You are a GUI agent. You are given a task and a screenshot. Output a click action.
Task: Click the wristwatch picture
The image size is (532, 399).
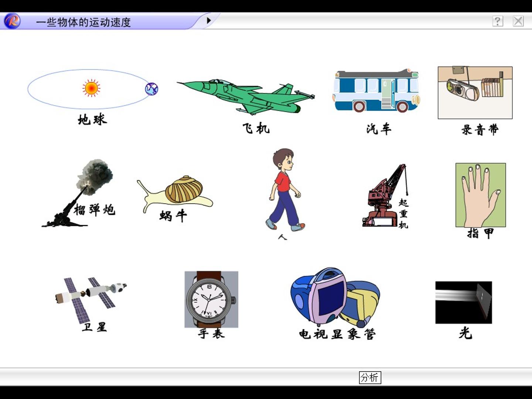pos(211,299)
